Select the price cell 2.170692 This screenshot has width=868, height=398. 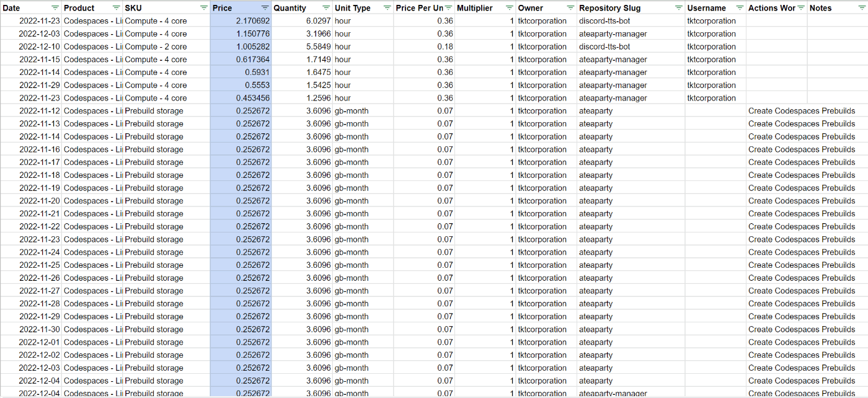pyautogui.click(x=241, y=20)
